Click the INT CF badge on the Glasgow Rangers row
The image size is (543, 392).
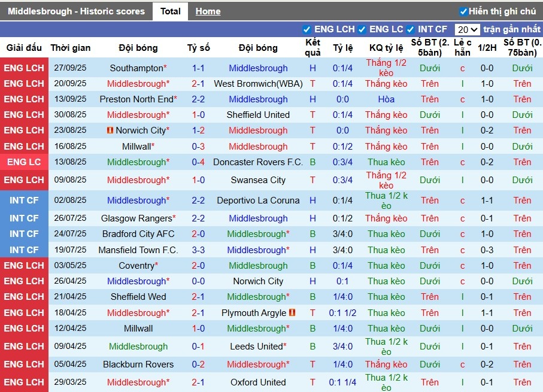(25, 218)
